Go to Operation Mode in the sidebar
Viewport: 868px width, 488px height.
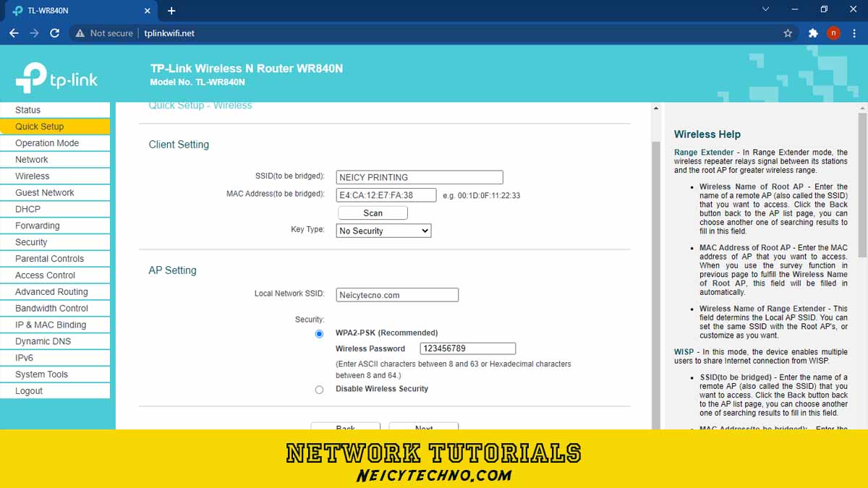click(x=55, y=143)
